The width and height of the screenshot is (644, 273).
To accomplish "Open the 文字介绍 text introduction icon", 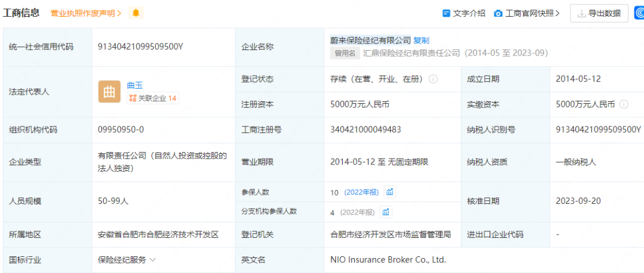I will 447,13.
